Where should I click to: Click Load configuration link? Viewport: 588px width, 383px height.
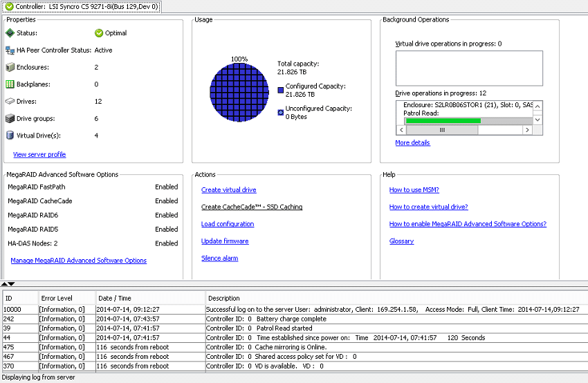click(228, 224)
